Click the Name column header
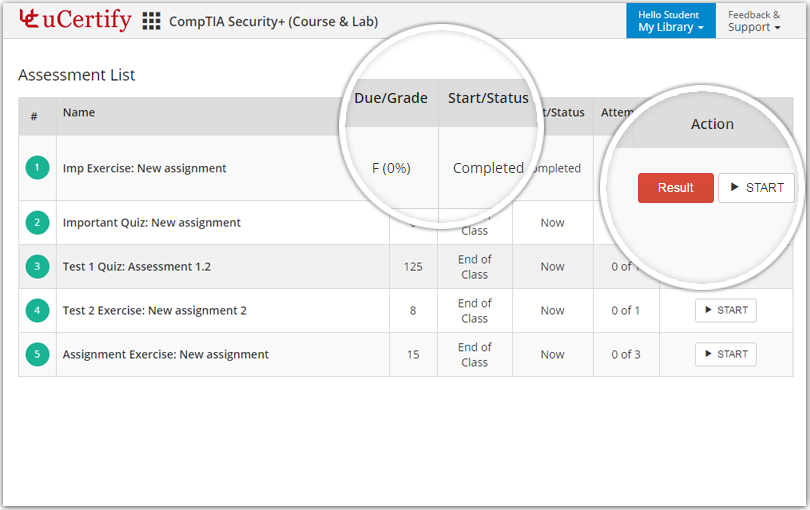 pos(79,112)
